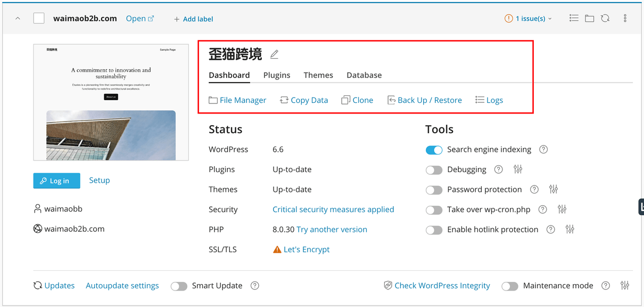
Task: Switch to the Plugins tab
Action: [277, 75]
